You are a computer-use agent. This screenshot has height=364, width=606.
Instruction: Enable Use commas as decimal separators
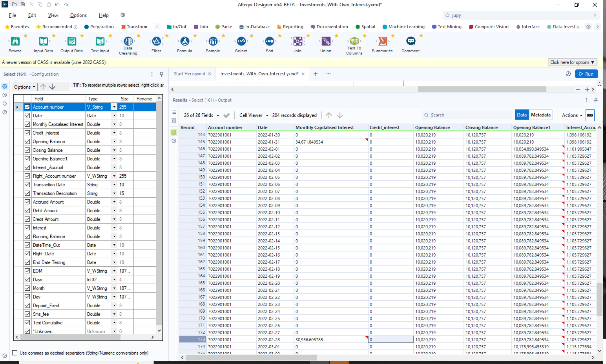click(x=15, y=353)
